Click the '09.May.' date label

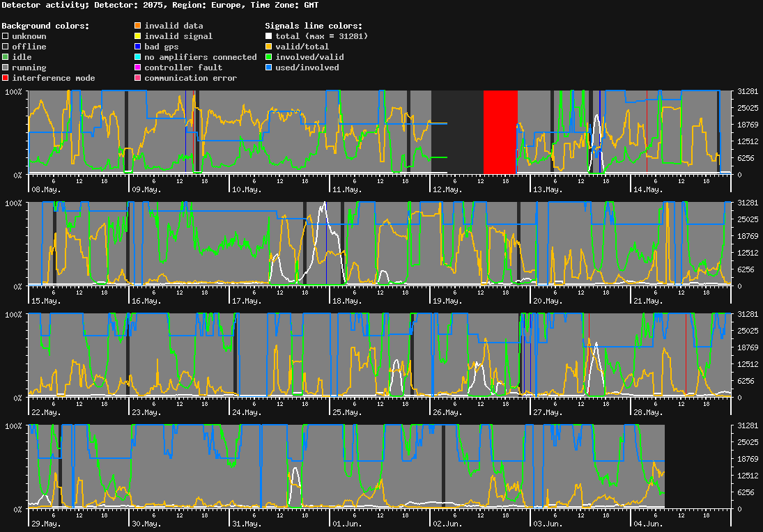pos(146,189)
